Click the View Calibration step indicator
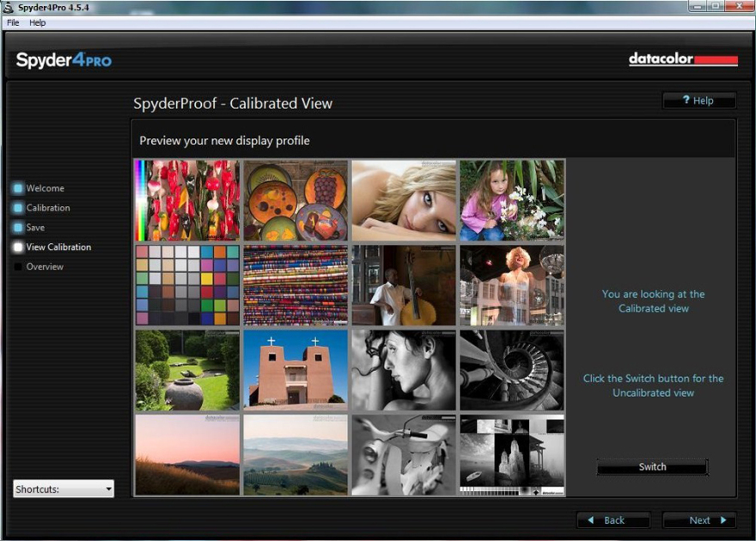Screen dimensions: 756x541 pyautogui.click(x=18, y=247)
